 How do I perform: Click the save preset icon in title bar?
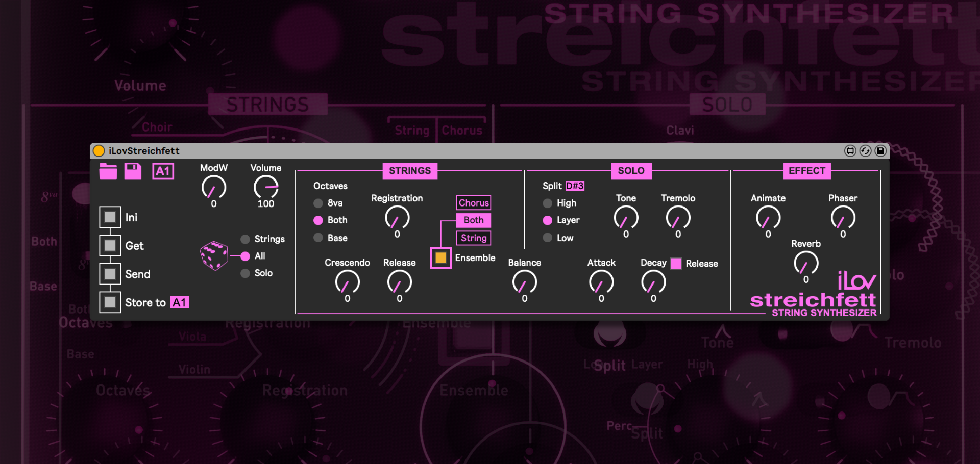click(x=880, y=151)
